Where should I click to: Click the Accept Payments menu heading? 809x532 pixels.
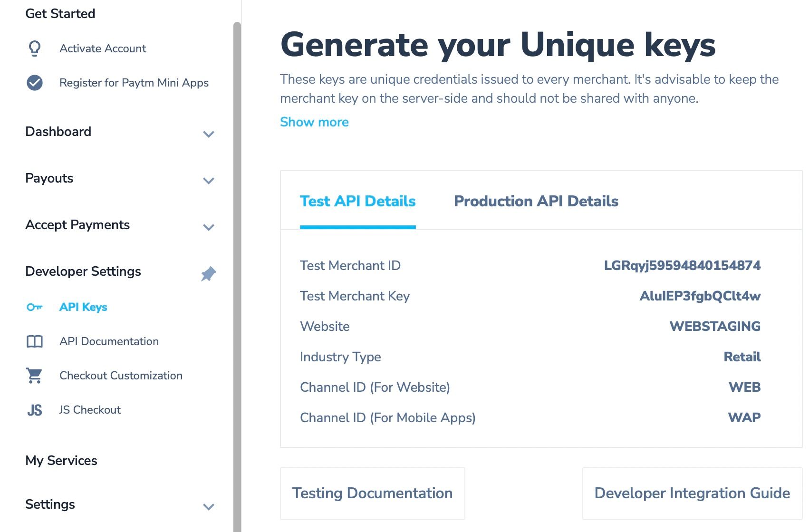77,225
